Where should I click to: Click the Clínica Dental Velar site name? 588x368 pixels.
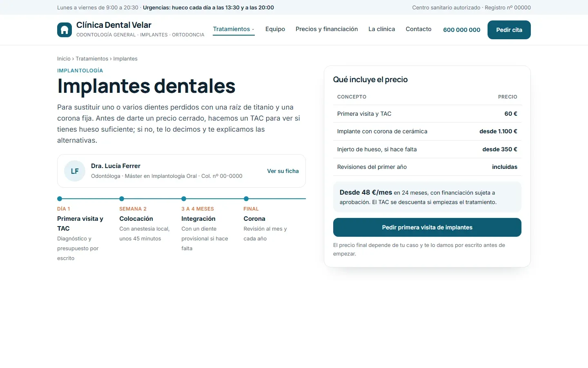pyautogui.click(x=114, y=25)
